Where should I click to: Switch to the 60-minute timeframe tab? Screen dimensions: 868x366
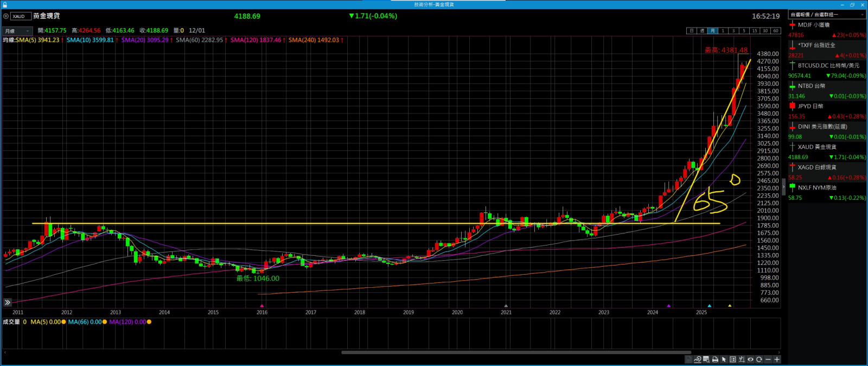pos(775,31)
